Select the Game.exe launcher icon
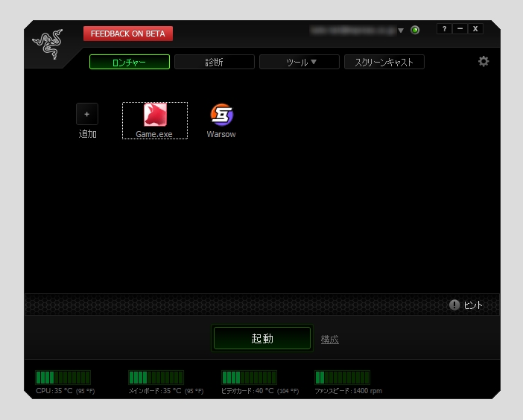 (x=155, y=115)
